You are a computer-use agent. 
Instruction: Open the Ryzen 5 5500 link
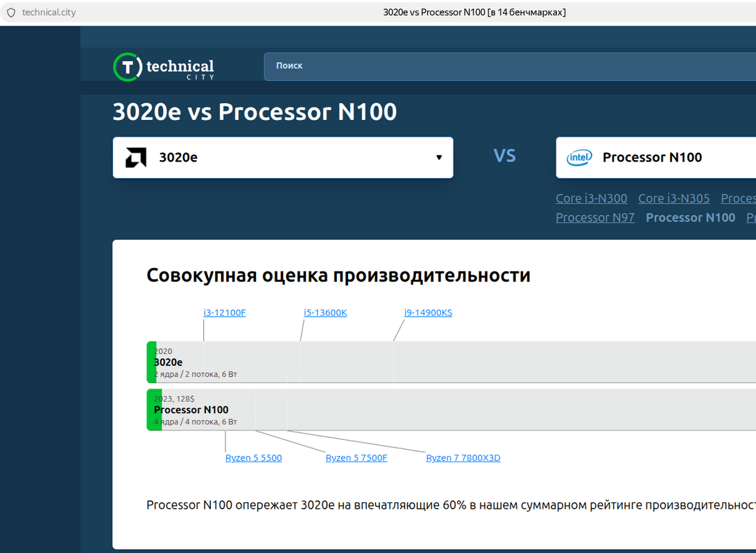point(254,458)
